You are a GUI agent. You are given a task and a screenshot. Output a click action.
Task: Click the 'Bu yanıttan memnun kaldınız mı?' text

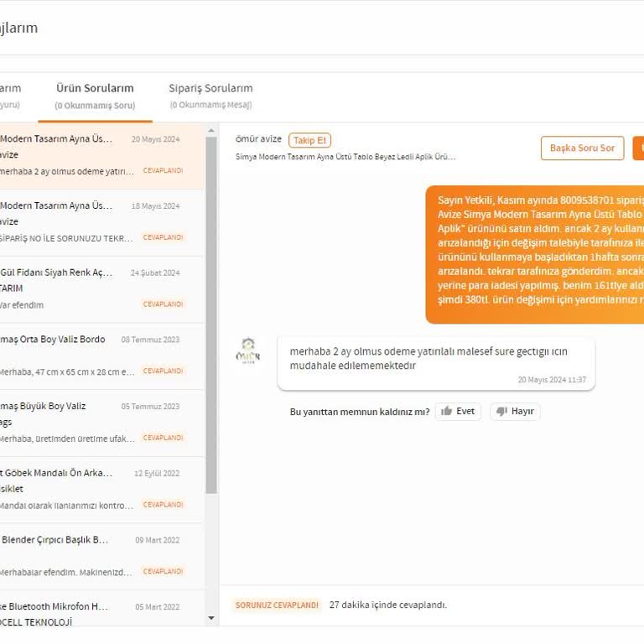(x=360, y=412)
